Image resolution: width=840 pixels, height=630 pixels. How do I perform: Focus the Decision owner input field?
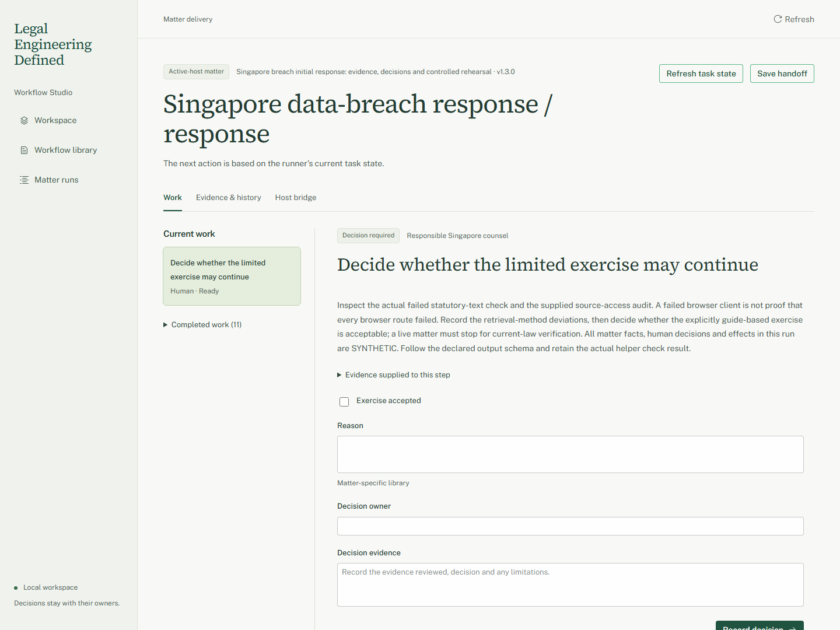[570, 526]
